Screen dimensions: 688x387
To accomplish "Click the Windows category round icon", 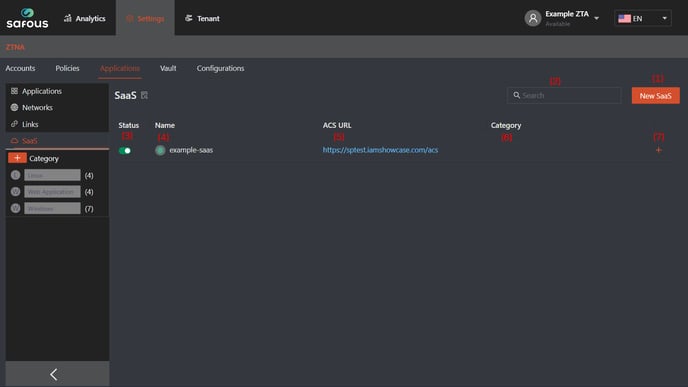I will click(15, 208).
